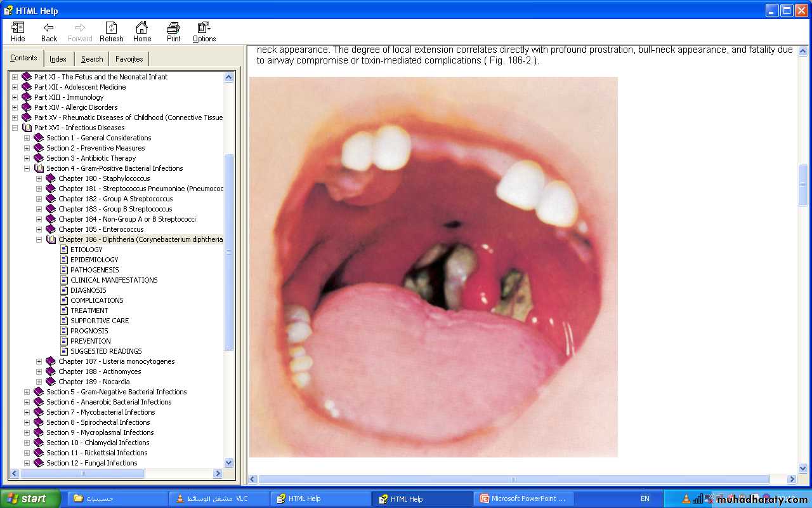Switch to the Search tab
Screen dimensions: 812x508
[x=92, y=59]
